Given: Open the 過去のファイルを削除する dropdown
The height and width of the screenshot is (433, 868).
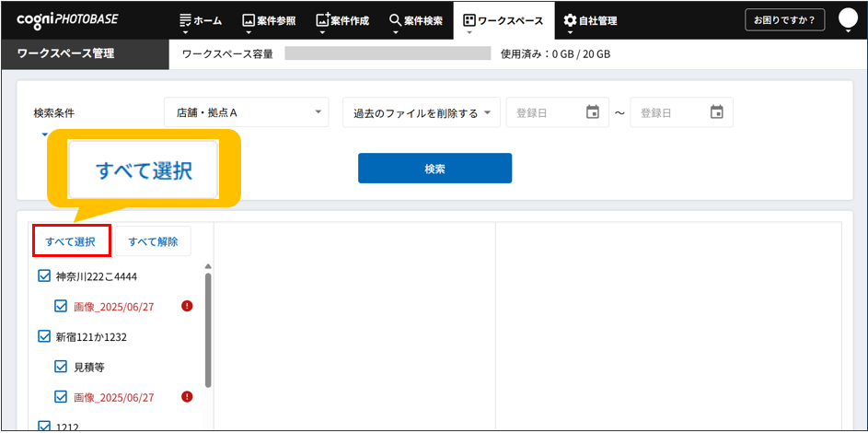Looking at the screenshot, I should click(422, 112).
